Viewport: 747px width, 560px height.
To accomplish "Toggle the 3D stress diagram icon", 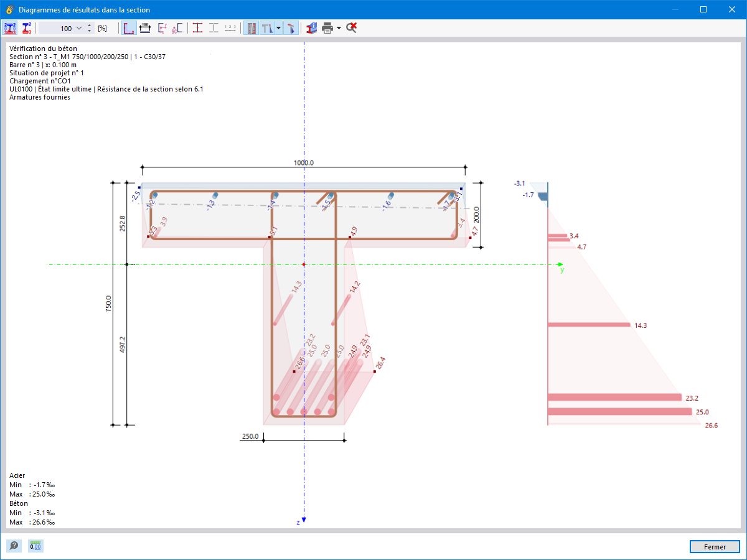I will (291, 28).
